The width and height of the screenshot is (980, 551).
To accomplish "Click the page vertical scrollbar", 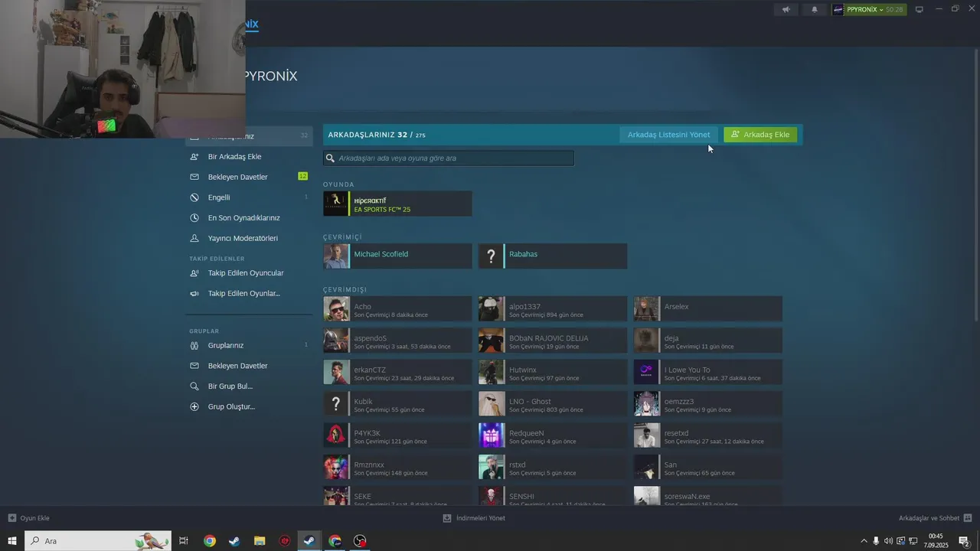I will pos(976,184).
